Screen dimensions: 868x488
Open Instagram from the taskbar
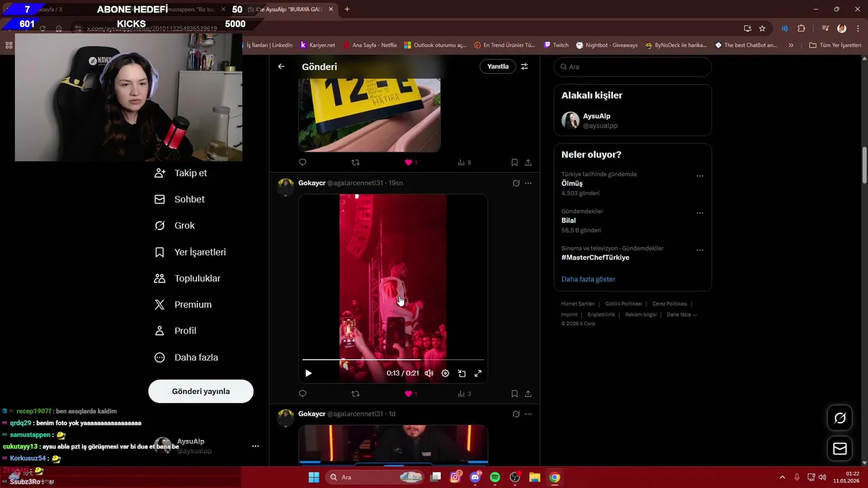(x=456, y=477)
